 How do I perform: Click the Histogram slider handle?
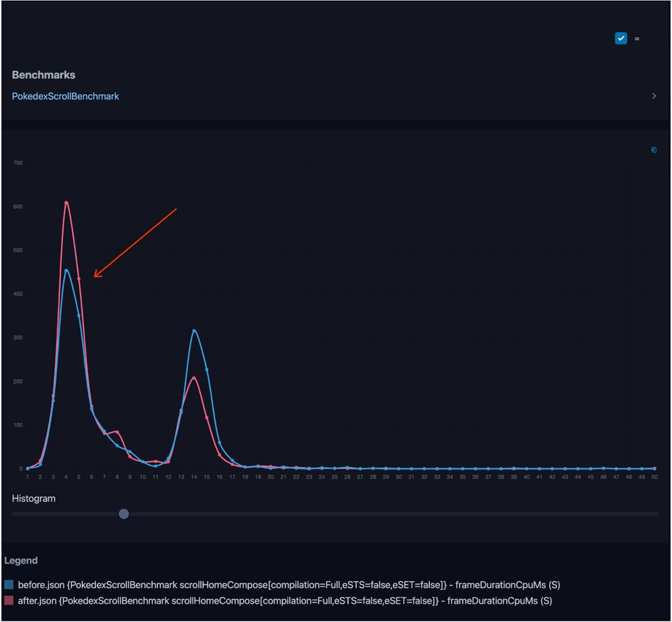tap(124, 514)
